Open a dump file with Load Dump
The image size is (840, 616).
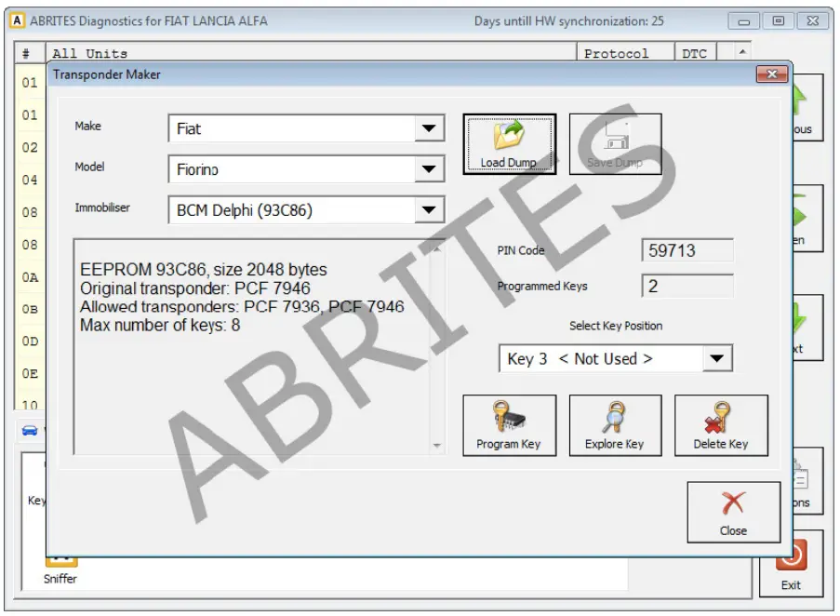click(509, 142)
